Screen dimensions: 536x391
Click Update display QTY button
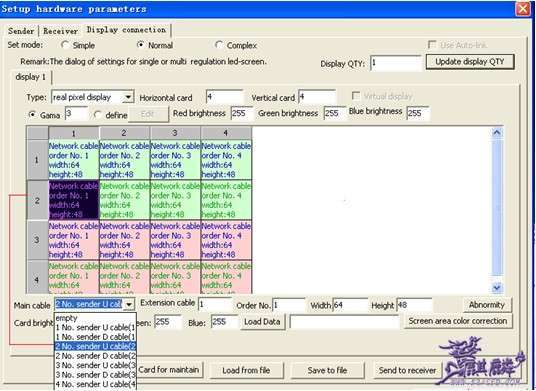(470, 62)
